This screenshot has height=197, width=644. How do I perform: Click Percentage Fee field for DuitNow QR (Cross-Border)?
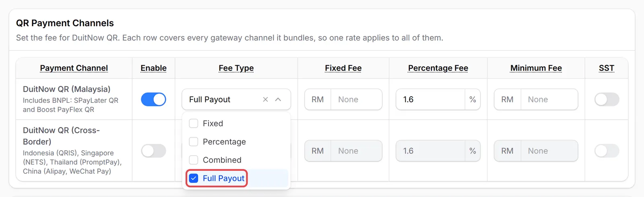[x=430, y=151]
